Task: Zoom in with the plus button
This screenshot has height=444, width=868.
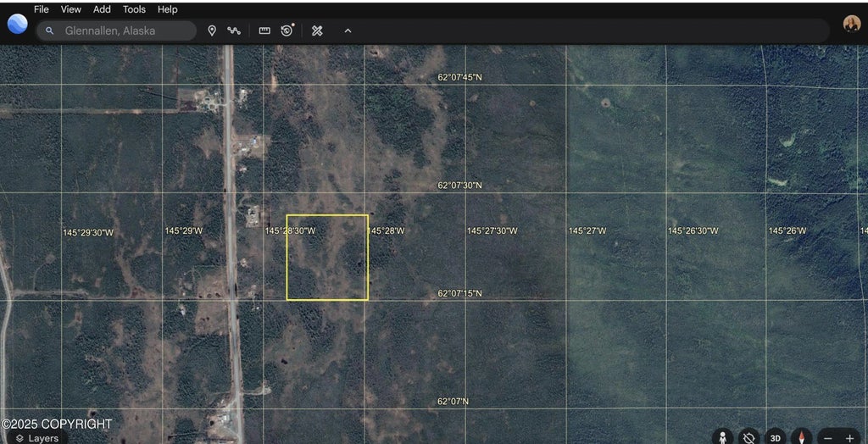Action: tap(849, 437)
